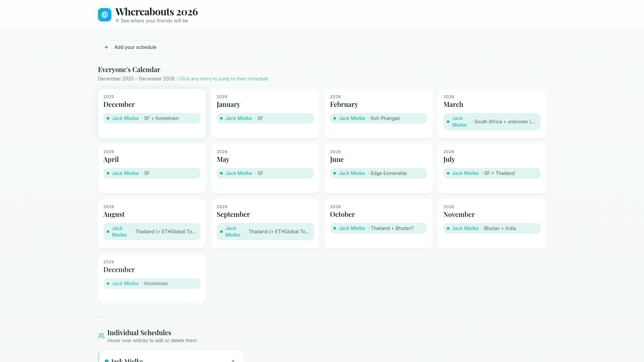Click the July SF + Thailand entry
Viewport: 644px width, 362px height.
click(491, 173)
